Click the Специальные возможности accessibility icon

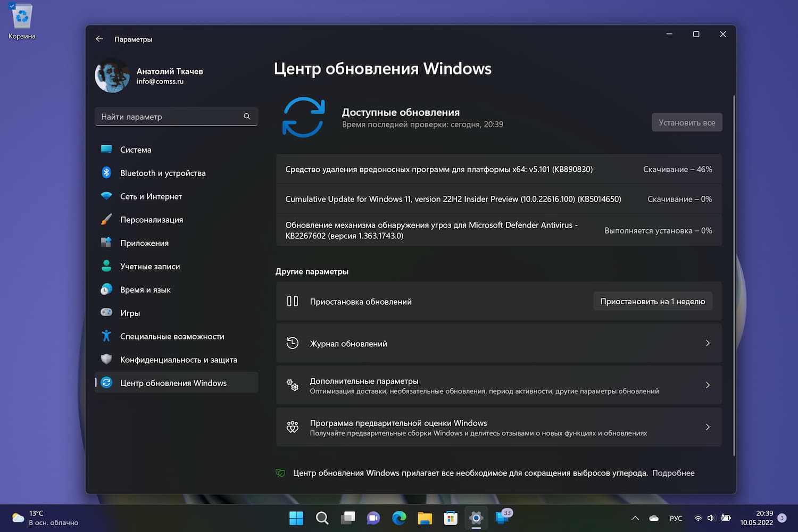tap(107, 336)
